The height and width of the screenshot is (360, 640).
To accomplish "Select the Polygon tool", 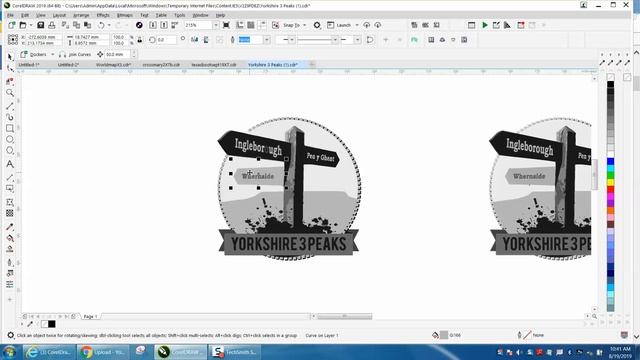I will tap(10, 151).
